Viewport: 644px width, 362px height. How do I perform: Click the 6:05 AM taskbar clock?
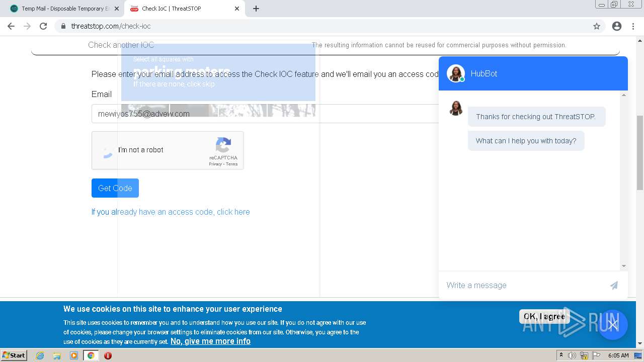tap(618, 355)
